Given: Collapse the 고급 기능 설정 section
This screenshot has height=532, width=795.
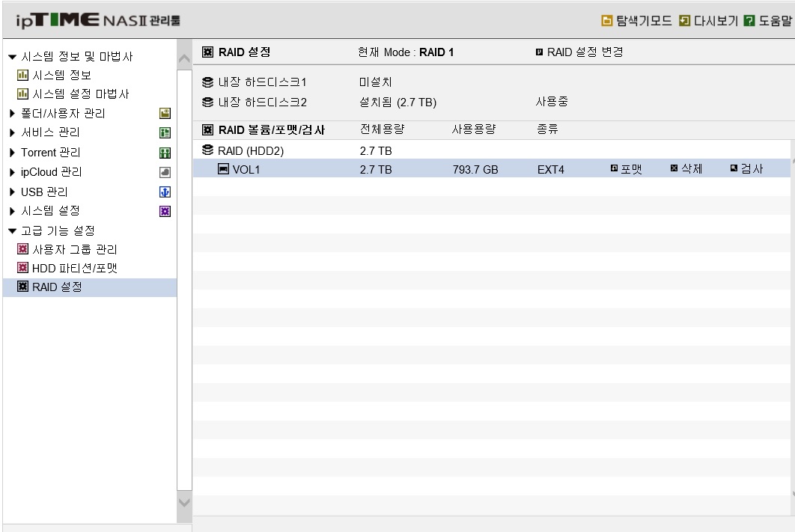Looking at the screenshot, I should pyautogui.click(x=13, y=231).
